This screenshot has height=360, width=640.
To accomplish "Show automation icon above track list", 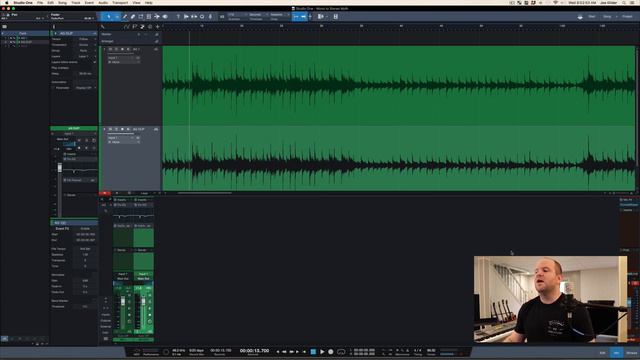I will [x=127, y=27].
